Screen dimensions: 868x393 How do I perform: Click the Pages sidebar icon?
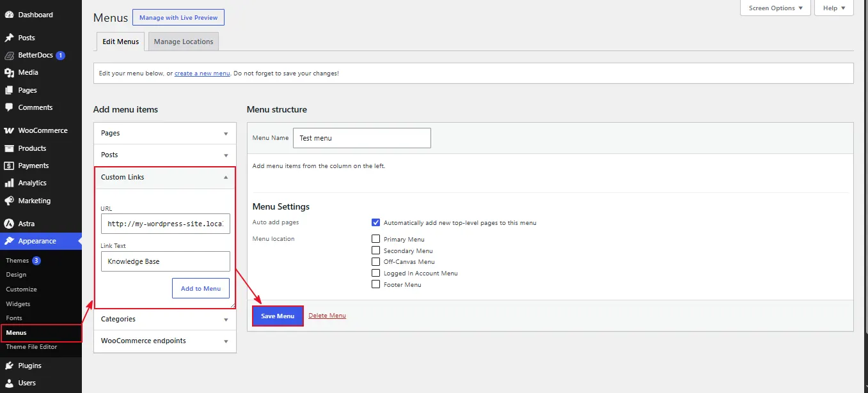point(9,90)
